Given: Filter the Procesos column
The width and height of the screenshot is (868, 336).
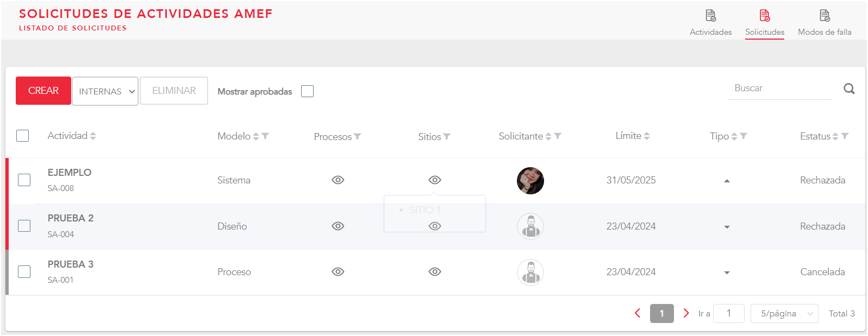Looking at the screenshot, I should click(x=358, y=136).
